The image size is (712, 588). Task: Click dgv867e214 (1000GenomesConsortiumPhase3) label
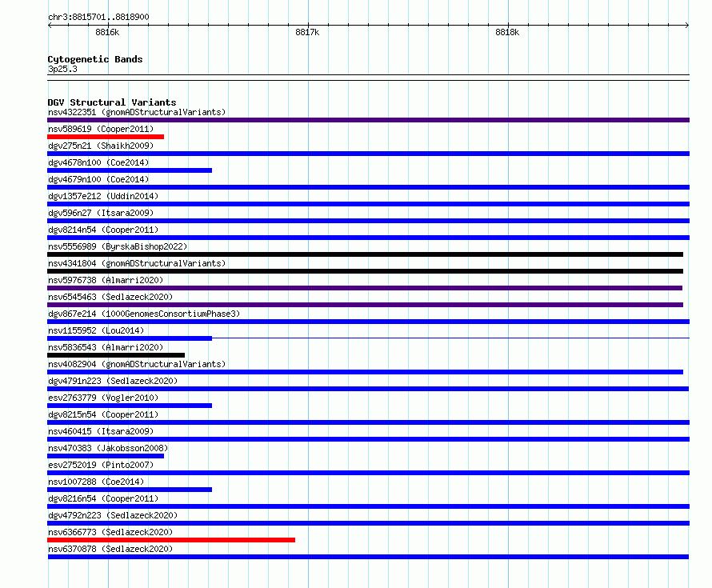coord(144,314)
